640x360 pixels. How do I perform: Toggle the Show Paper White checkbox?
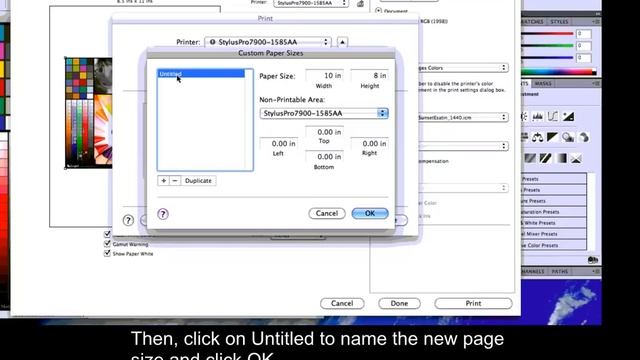[107, 253]
